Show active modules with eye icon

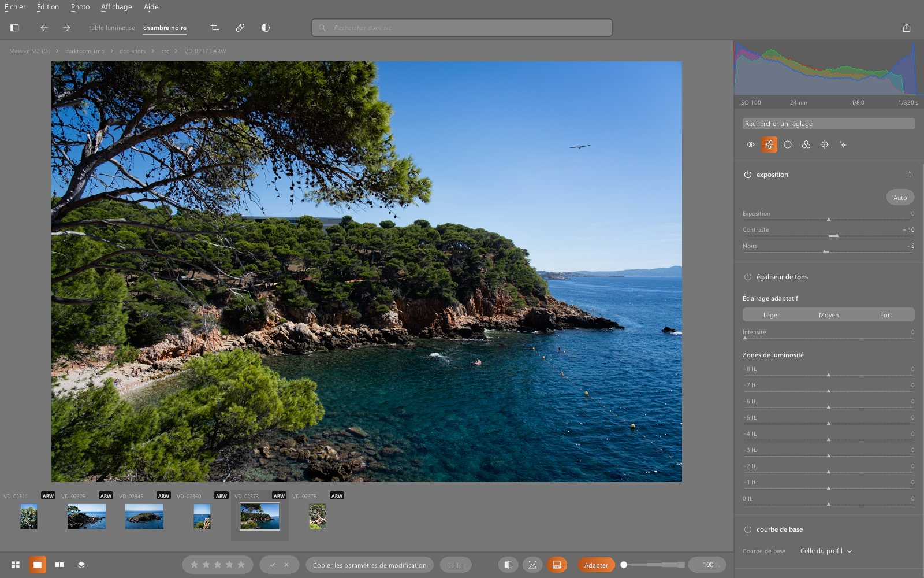coord(751,144)
